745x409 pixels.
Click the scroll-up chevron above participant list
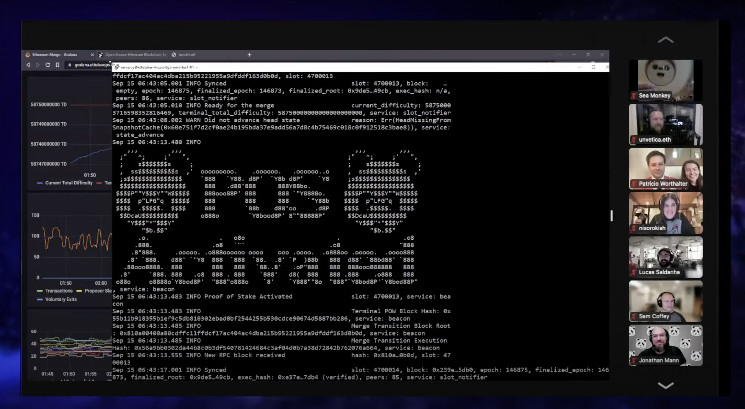click(x=666, y=40)
